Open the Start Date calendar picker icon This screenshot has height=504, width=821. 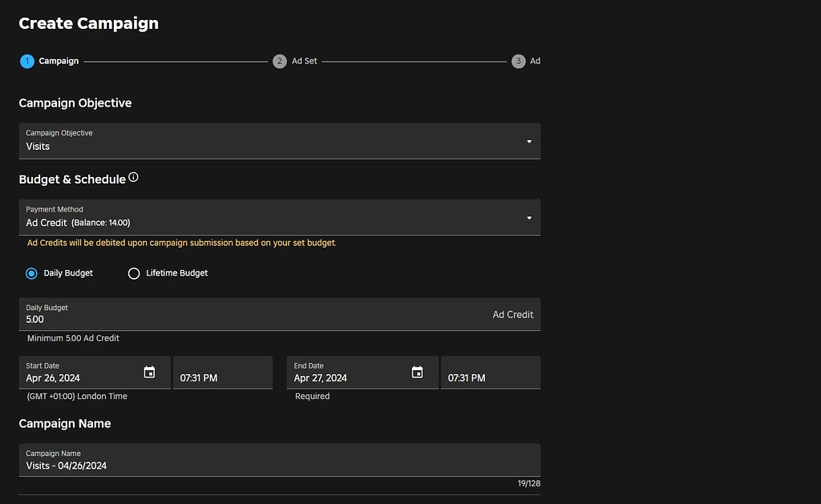[x=149, y=372]
